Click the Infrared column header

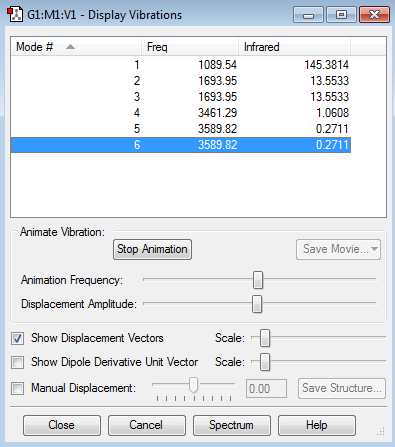(294, 47)
